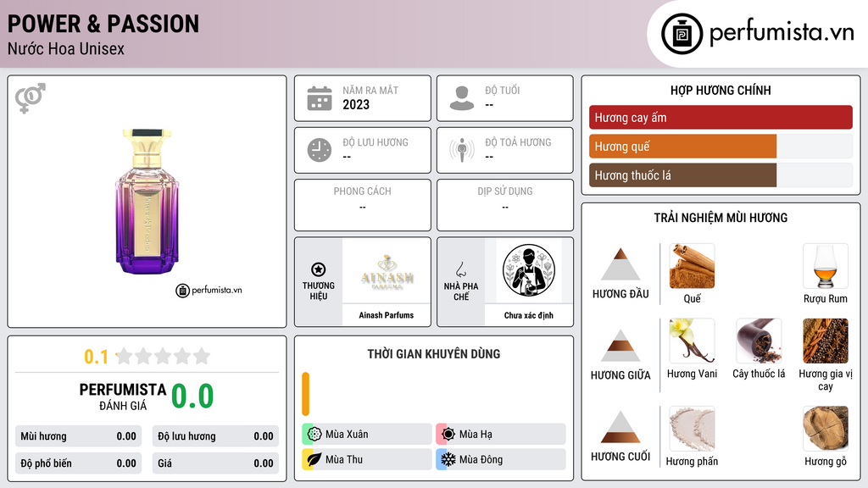Click the star badge Thương hiệu icon
The width and height of the screenshot is (868, 488).
pyautogui.click(x=319, y=269)
